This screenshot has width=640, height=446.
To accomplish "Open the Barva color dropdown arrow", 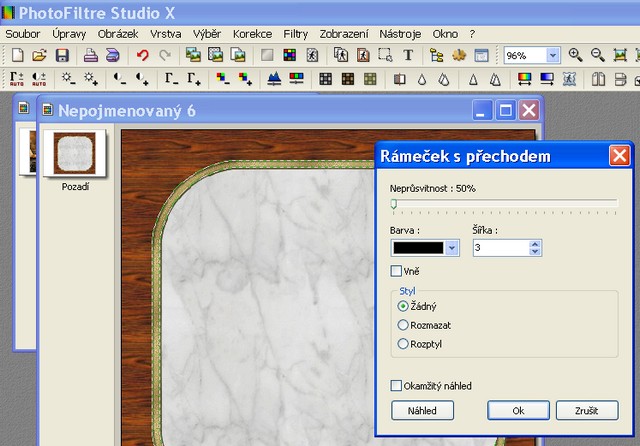I will tap(451, 248).
